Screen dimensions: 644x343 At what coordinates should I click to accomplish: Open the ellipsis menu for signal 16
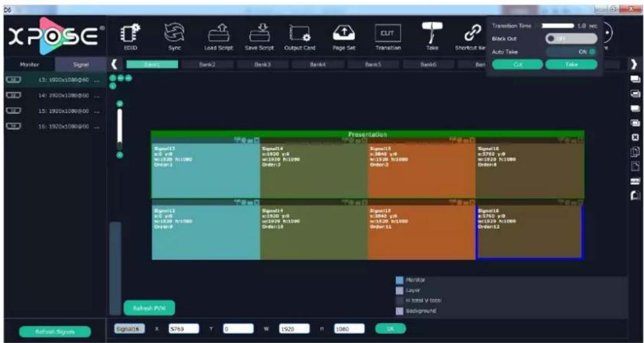97,127
